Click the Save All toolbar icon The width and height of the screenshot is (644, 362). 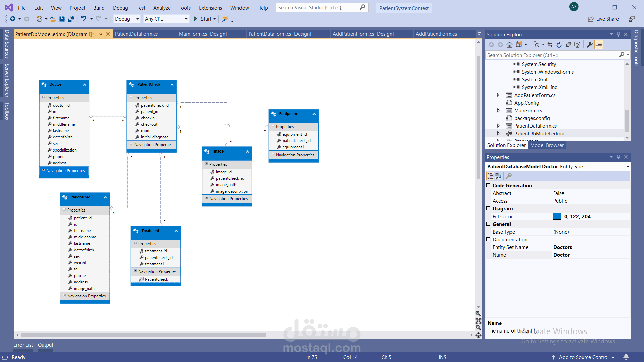tap(71, 19)
